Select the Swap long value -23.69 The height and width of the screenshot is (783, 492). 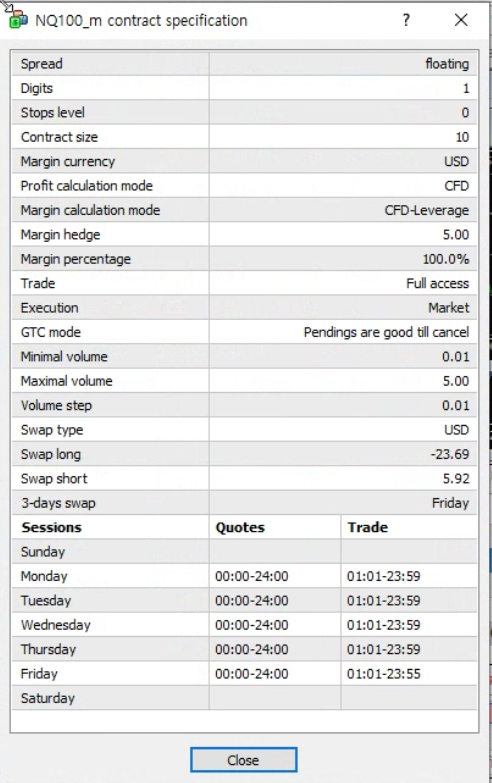[x=450, y=454]
